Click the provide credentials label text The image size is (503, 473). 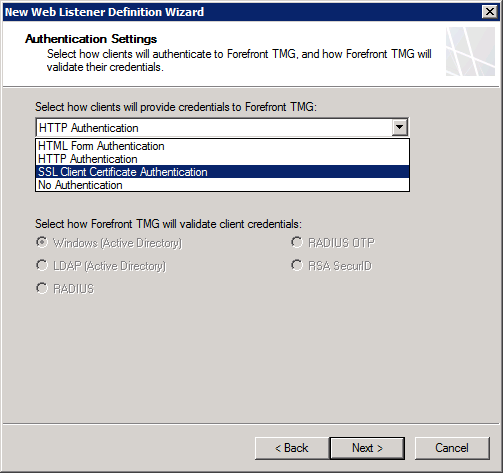(176, 107)
